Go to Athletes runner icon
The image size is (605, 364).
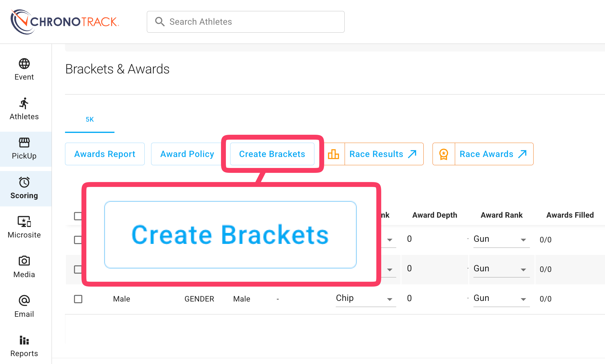pos(24,103)
